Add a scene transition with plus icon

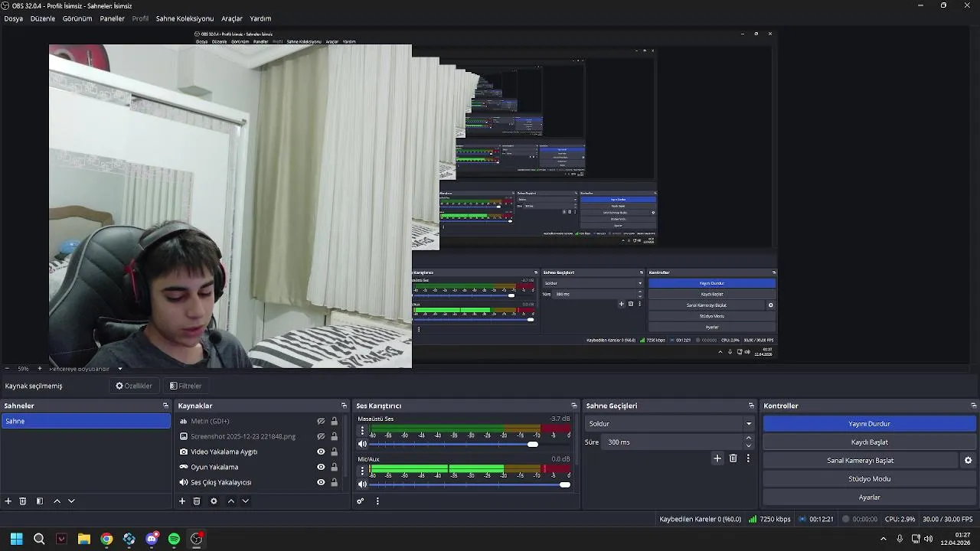coord(717,458)
